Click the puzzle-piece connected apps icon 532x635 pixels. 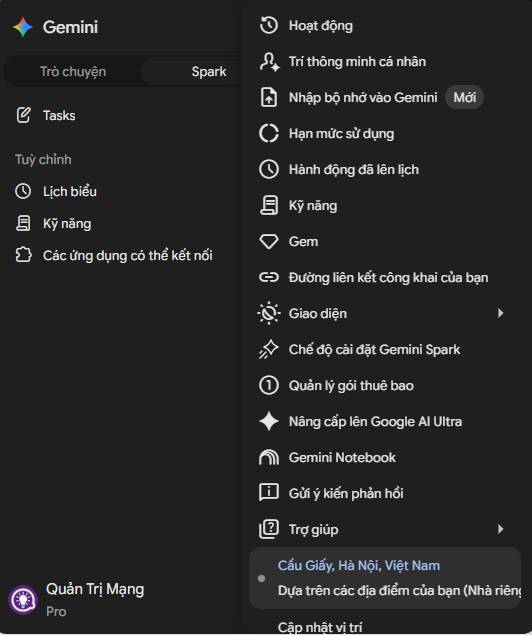(23, 255)
